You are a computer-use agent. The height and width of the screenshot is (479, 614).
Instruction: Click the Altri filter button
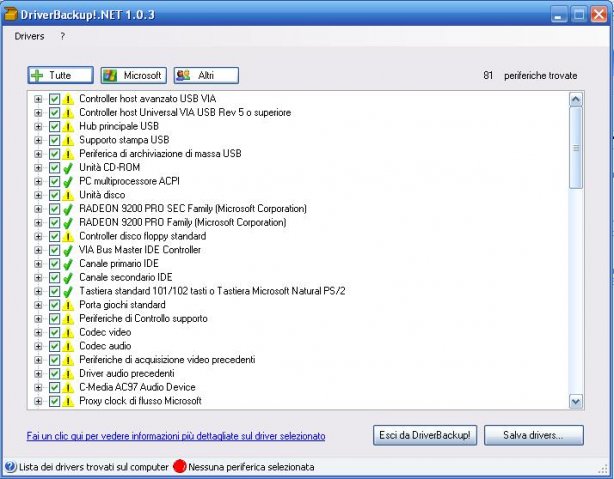(x=206, y=75)
